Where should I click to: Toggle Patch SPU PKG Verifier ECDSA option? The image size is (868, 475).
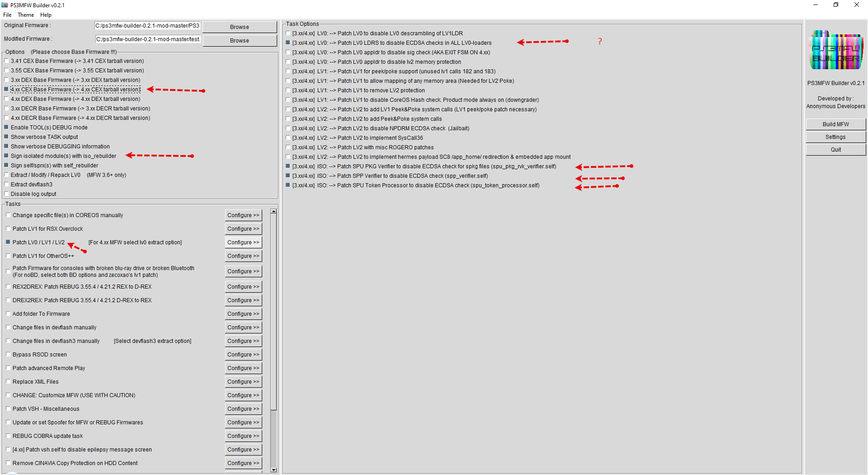[288, 166]
